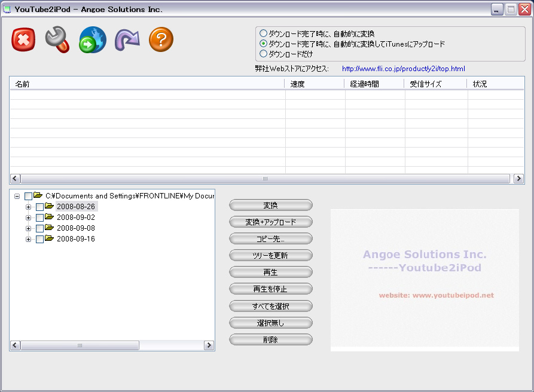Click the 変換 button
This screenshot has height=392, width=534.
click(271, 205)
